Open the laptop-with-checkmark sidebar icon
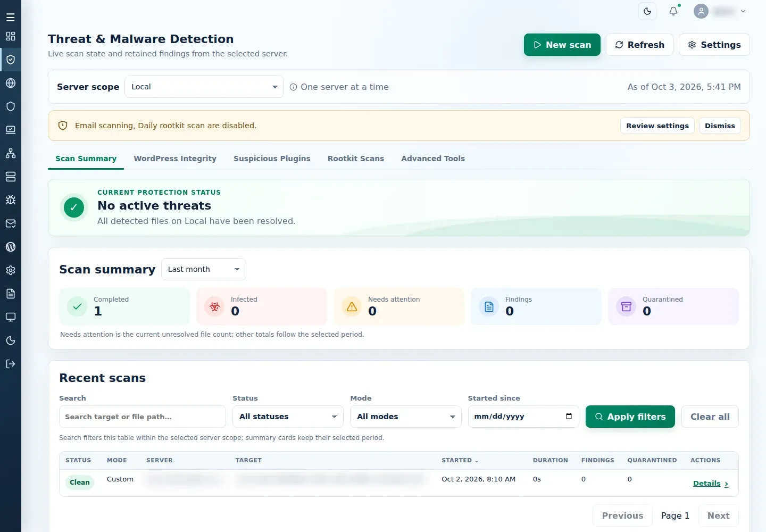766x532 pixels. [11, 130]
